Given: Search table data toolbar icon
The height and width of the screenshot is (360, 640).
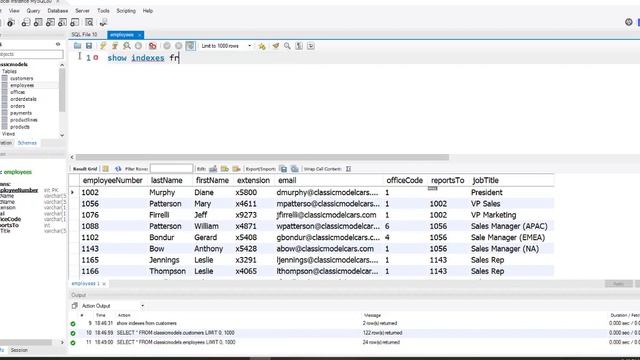Looking at the screenshot, I should tap(89, 22).
